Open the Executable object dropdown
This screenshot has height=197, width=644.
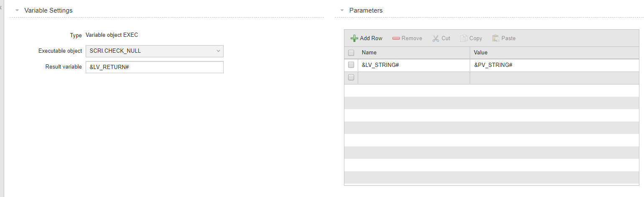point(154,51)
